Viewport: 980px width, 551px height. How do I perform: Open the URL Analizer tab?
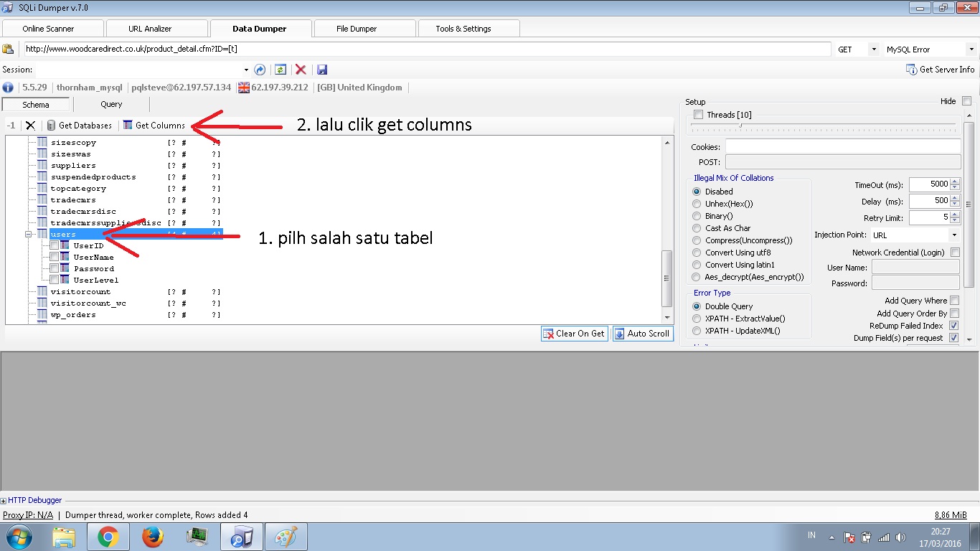click(155, 29)
